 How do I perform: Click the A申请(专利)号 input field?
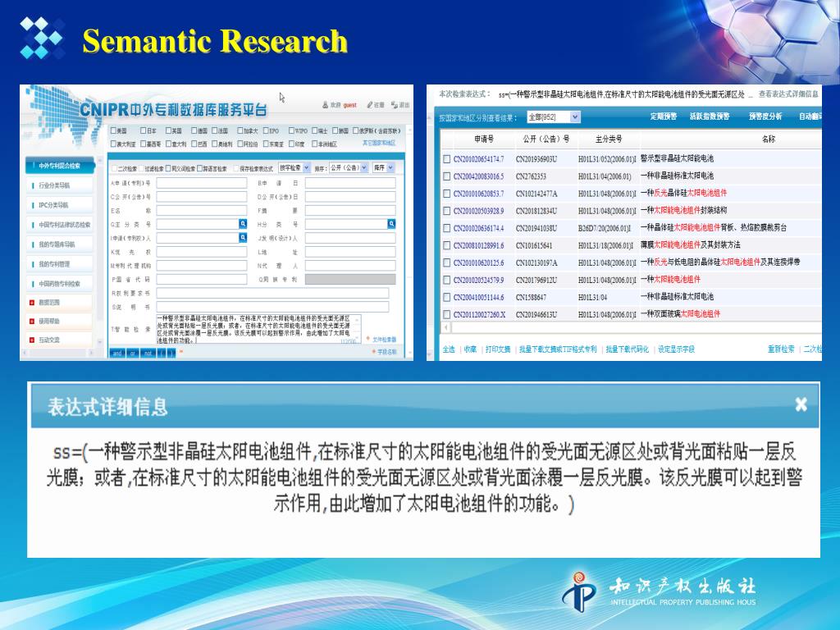point(202,183)
